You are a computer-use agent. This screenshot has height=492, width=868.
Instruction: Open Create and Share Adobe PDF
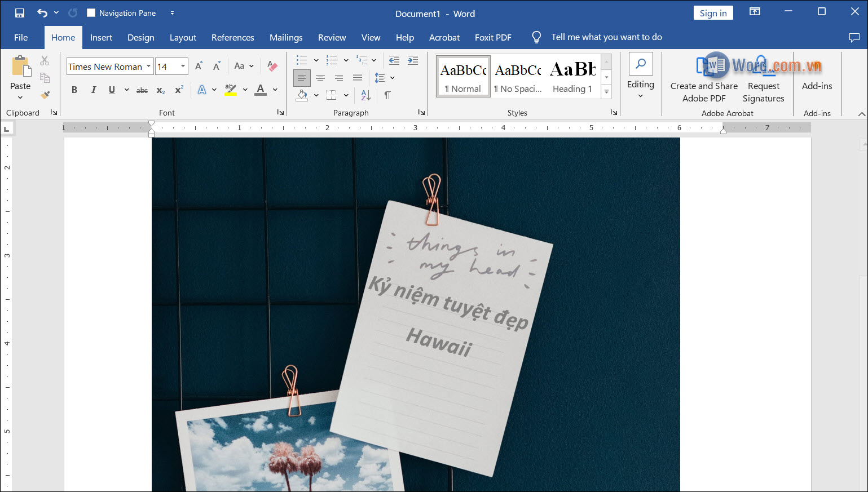click(x=704, y=79)
